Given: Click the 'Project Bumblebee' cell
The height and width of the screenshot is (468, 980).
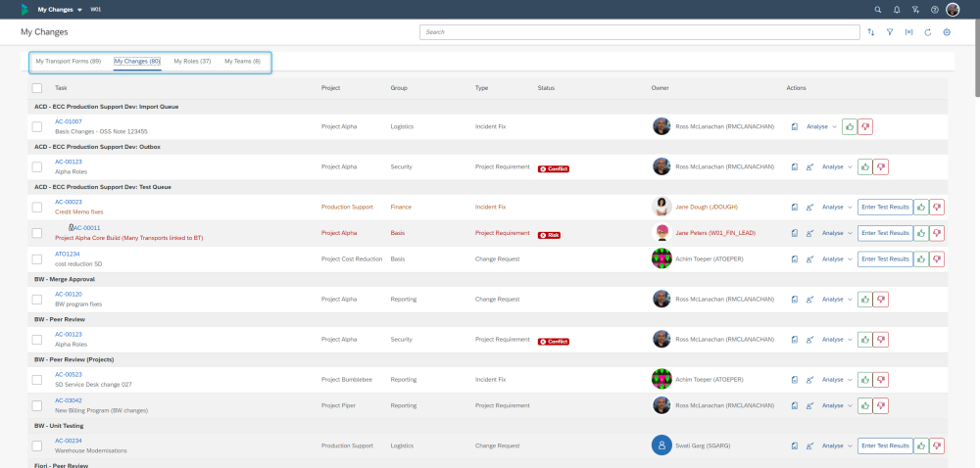Looking at the screenshot, I should 346,379.
